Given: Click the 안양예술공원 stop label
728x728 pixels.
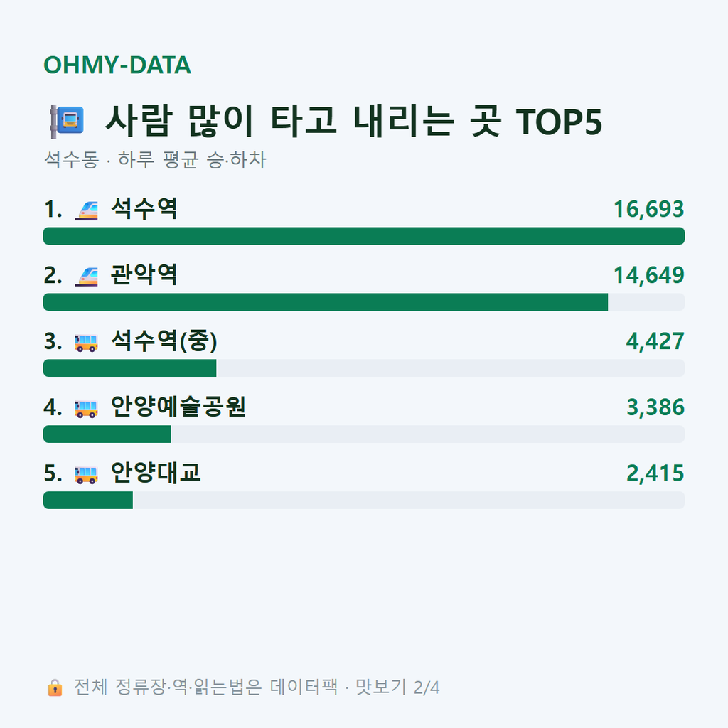Looking at the screenshot, I should (178, 407).
